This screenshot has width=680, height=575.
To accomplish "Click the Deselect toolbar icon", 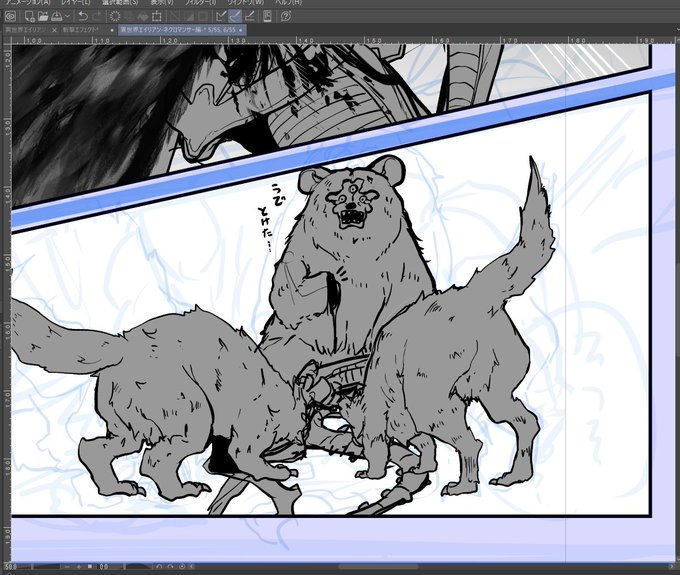I will [x=175, y=16].
